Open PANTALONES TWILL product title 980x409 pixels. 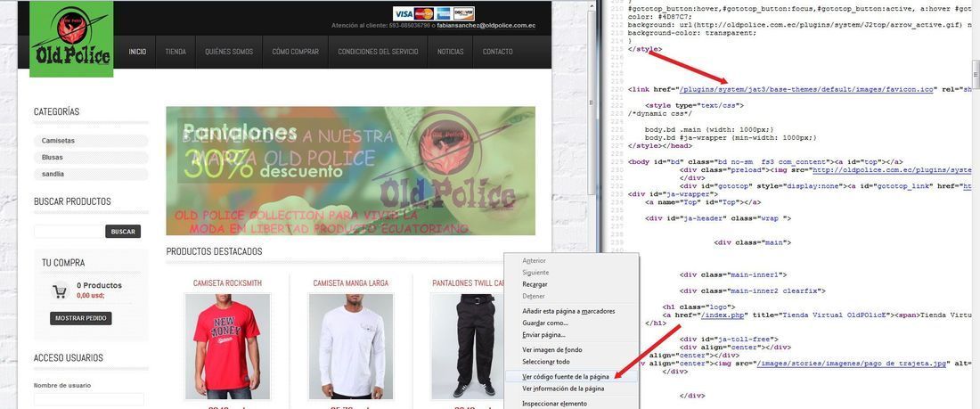[x=469, y=283]
